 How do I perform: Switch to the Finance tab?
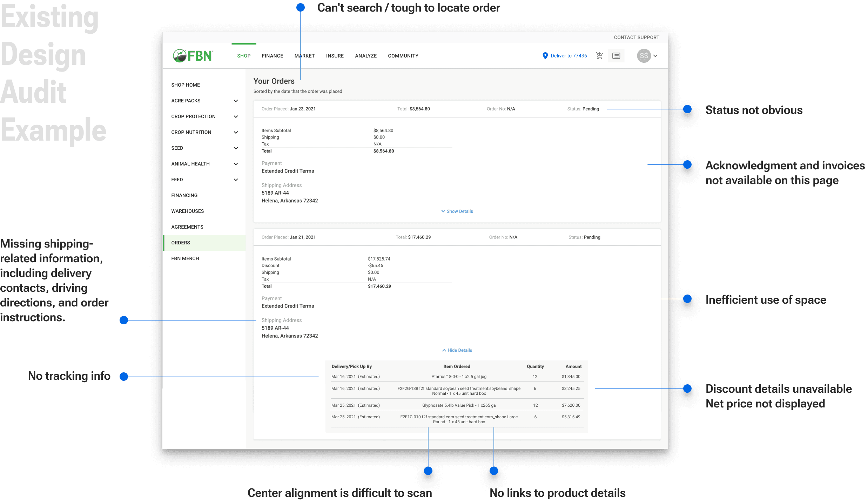pos(272,56)
